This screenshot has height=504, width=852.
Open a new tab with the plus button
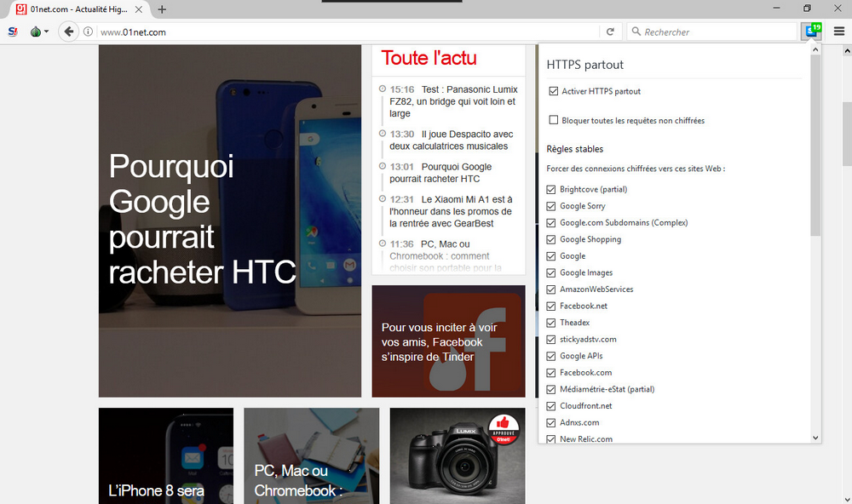point(162,9)
